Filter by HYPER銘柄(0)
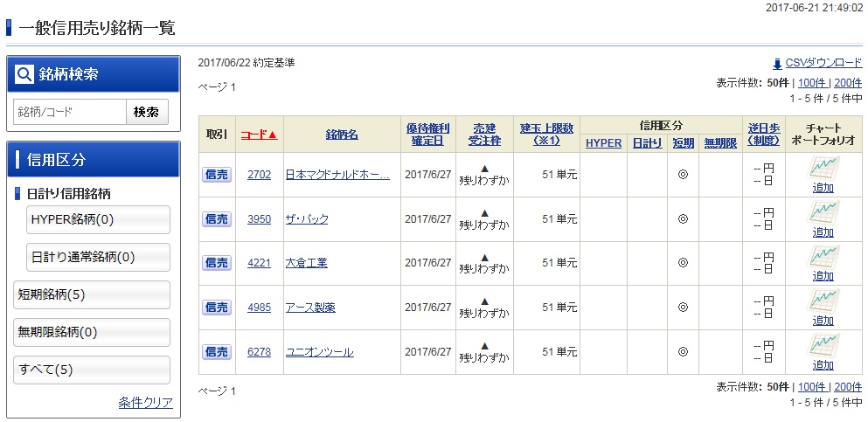Viewport: 868px width, 422px height. [x=98, y=219]
